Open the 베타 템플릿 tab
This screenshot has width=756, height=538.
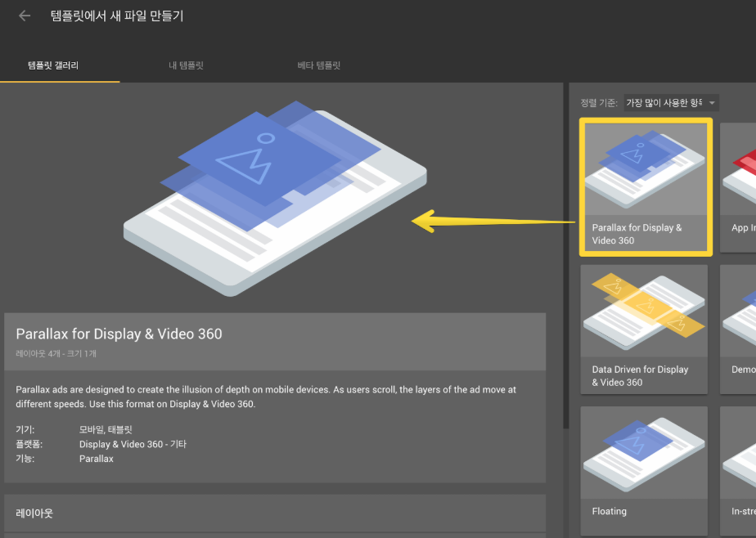[319, 65]
